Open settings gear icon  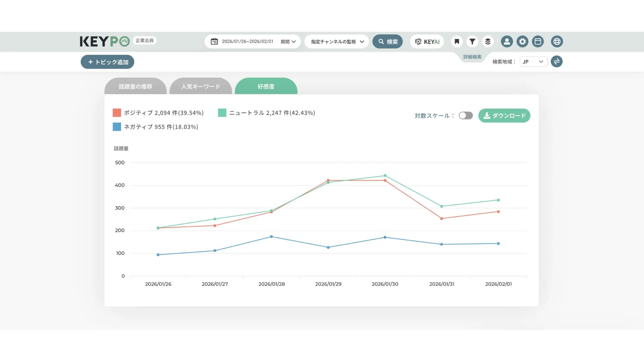(522, 42)
